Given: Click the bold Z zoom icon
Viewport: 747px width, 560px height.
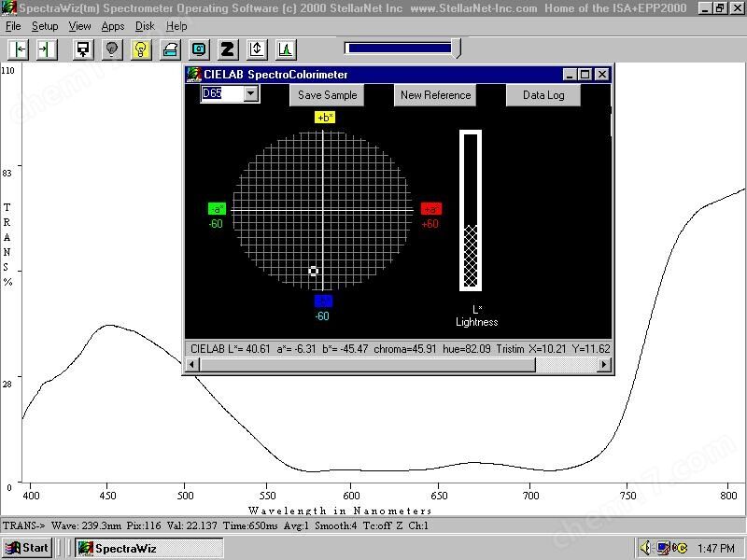Looking at the screenshot, I should coord(228,49).
